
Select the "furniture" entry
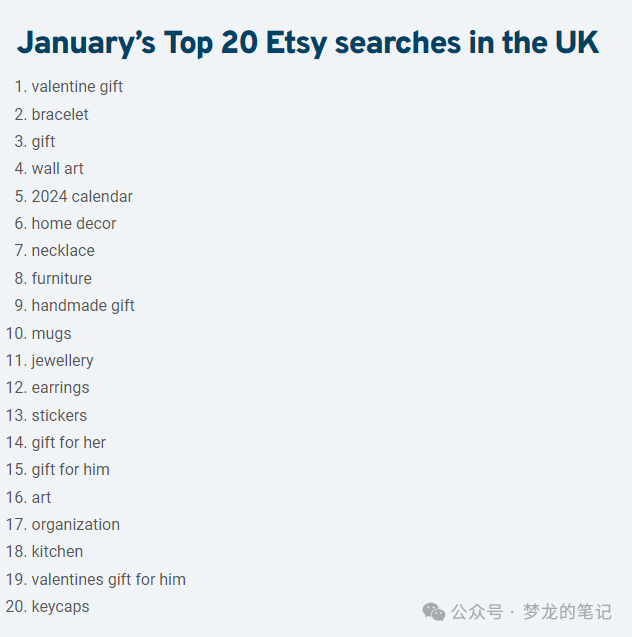point(61,278)
